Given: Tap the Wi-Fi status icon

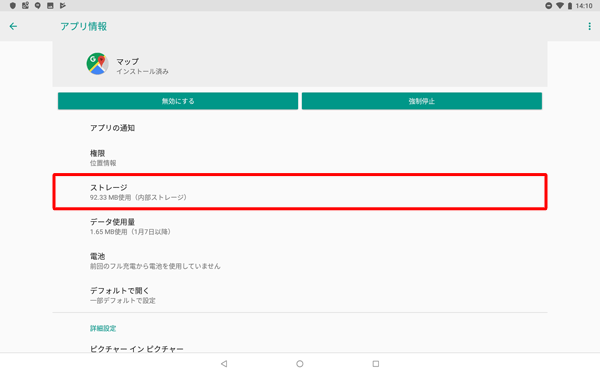Looking at the screenshot, I should 560,6.
